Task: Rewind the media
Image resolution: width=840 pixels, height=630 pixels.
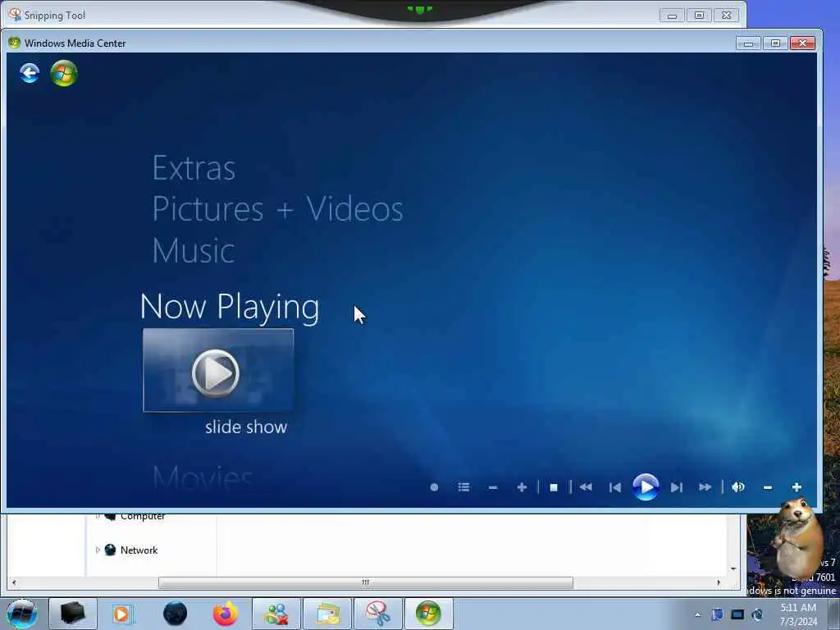Action: 586,487
